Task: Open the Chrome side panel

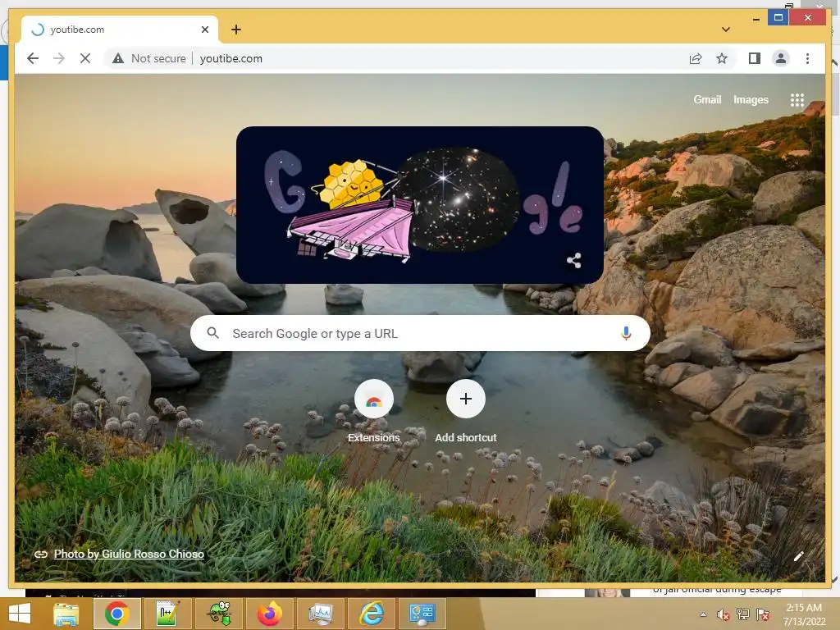Action: [755, 58]
